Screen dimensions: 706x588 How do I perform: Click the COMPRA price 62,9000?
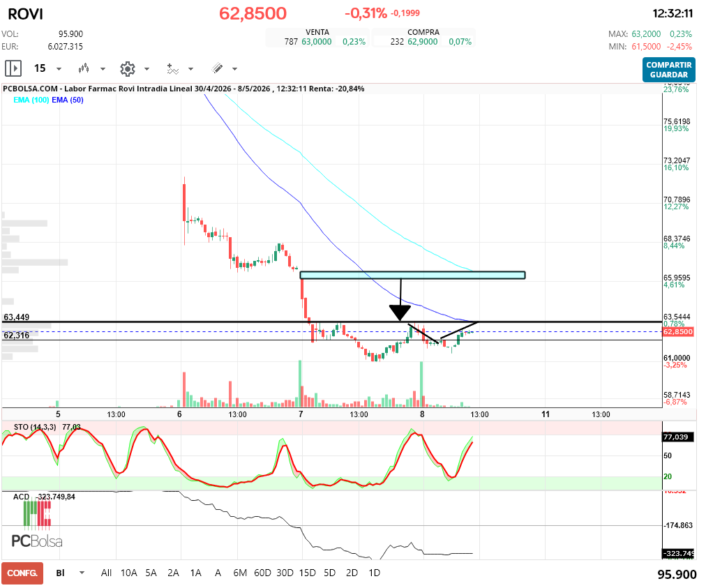click(422, 42)
